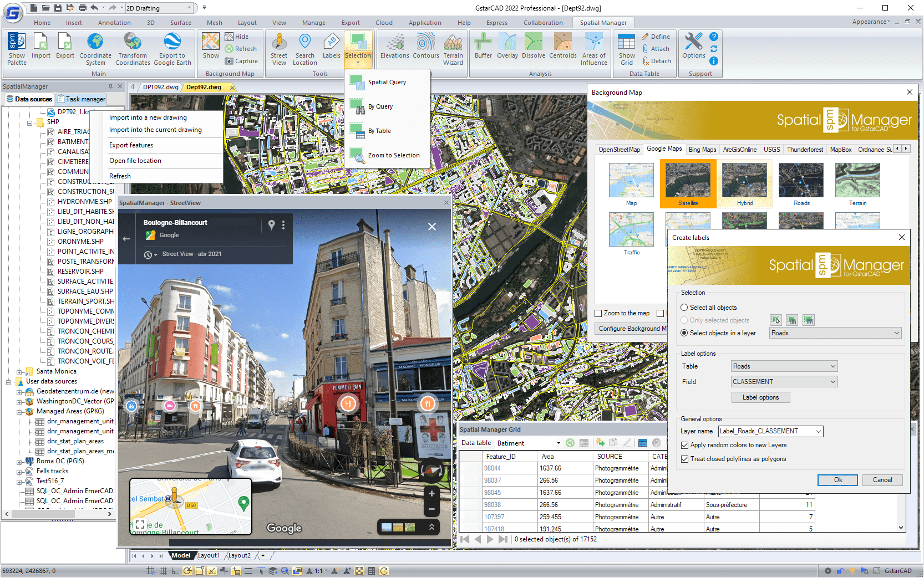Screen dimensions: 924x578
Task: Click the Ok button in Create labels
Action: [837, 480]
